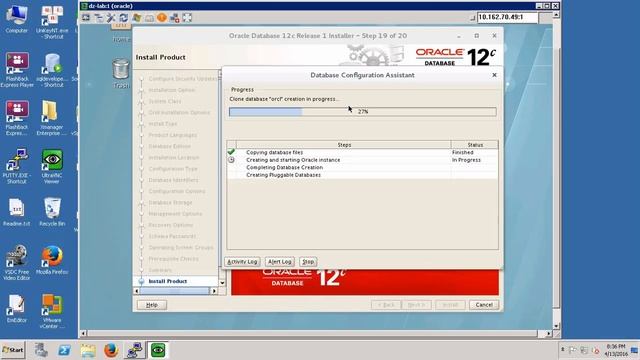
Task: Click the four-arrows icon ending the VNC toolbar
Action: (x=187, y=18)
